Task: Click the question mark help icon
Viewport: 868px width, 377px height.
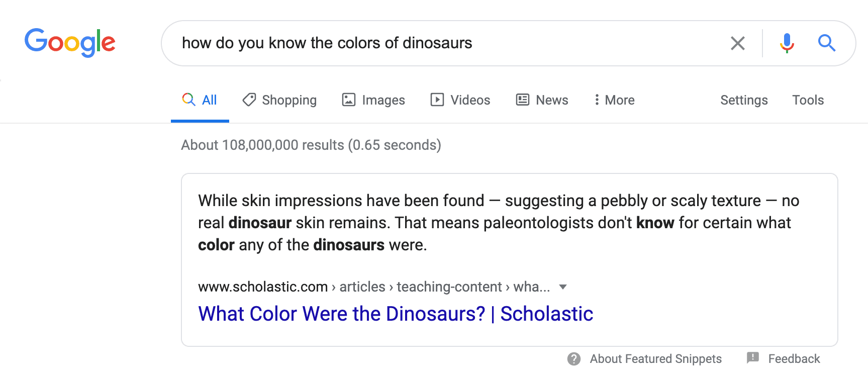Action: click(x=573, y=359)
